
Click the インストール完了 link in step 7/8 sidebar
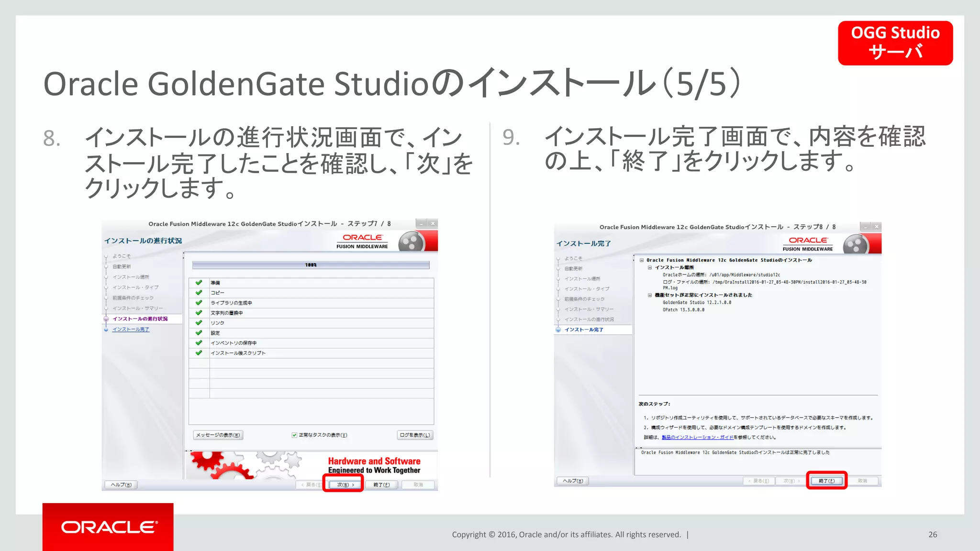131,329
